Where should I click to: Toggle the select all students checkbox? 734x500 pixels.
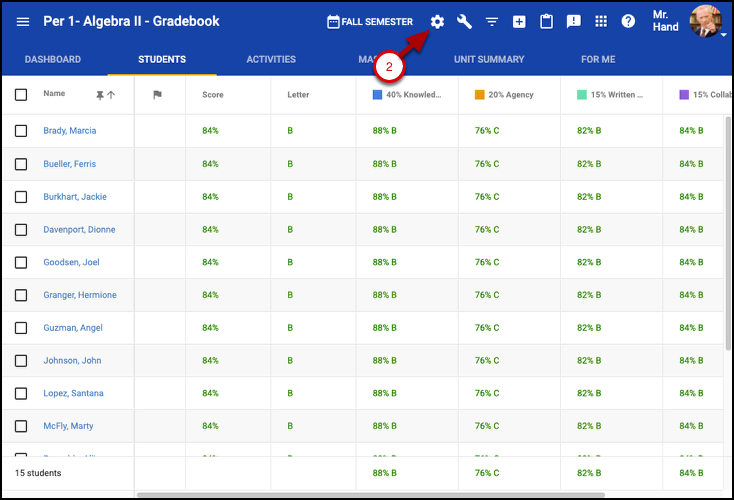coord(21,95)
